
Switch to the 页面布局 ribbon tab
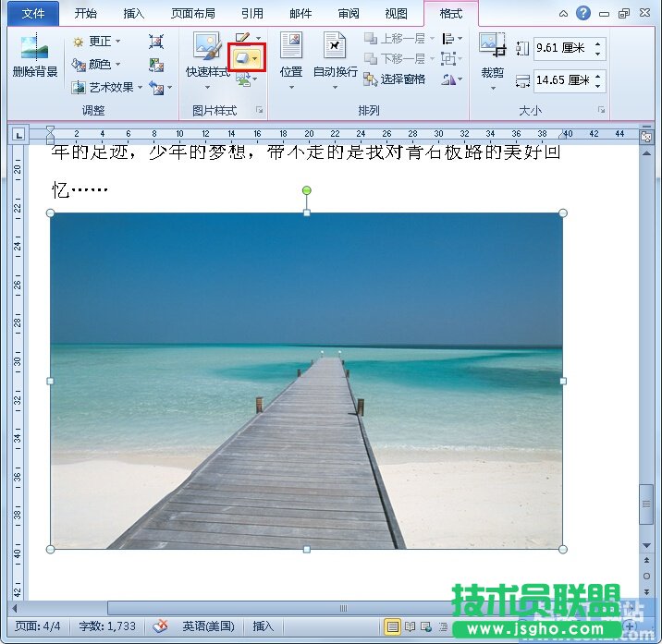pyautogui.click(x=192, y=14)
